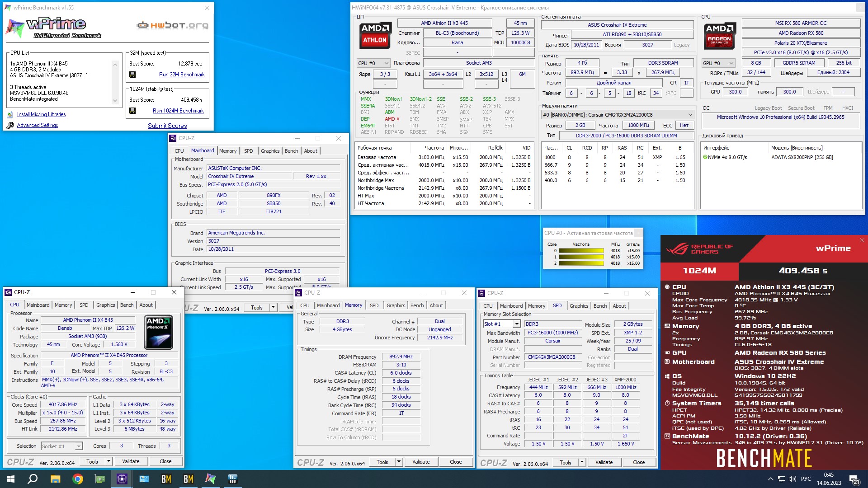Click the green graphics card taskbar icon
This screenshot has height=488, width=868.
pyautogui.click(x=100, y=479)
